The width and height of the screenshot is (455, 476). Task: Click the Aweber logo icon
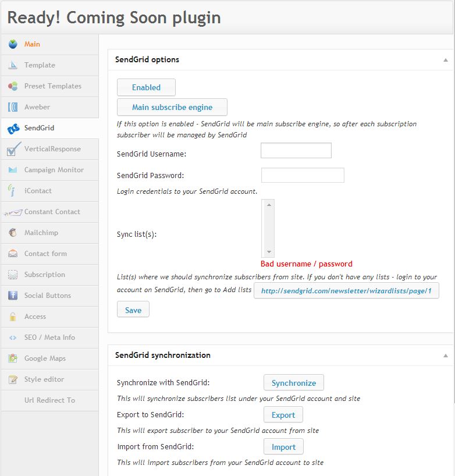tap(13, 107)
